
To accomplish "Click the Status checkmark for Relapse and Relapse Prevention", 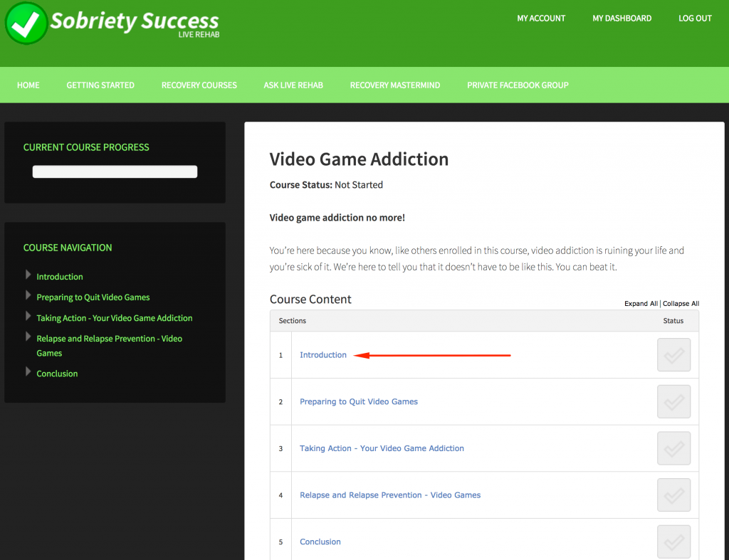I will click(673, 495).
